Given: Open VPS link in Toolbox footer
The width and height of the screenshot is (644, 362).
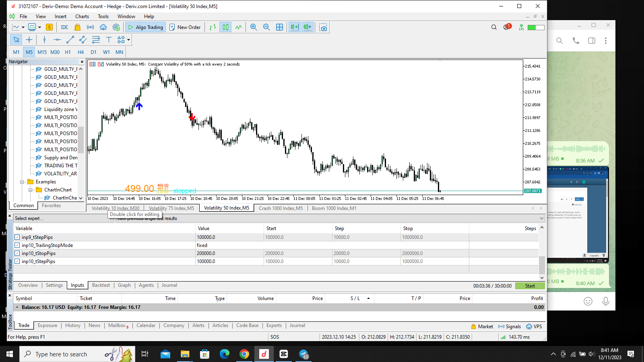Looking at the screenshot, I should click(534, 327).
